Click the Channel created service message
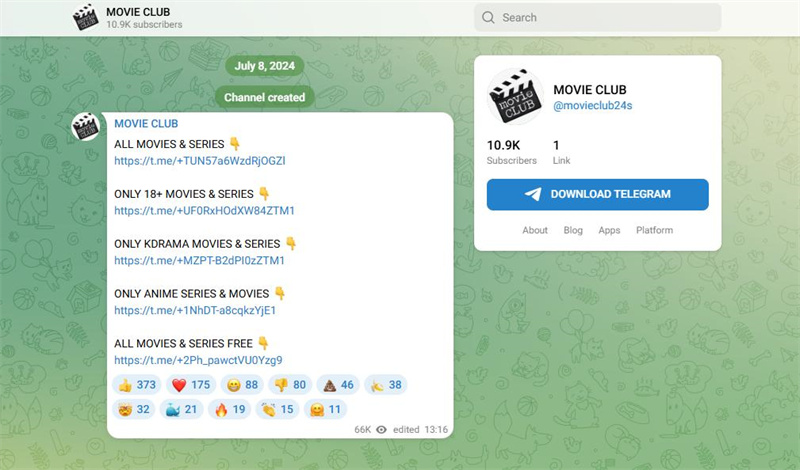The width and height of the screenshot is (800, 470). (x=264, y=97)
